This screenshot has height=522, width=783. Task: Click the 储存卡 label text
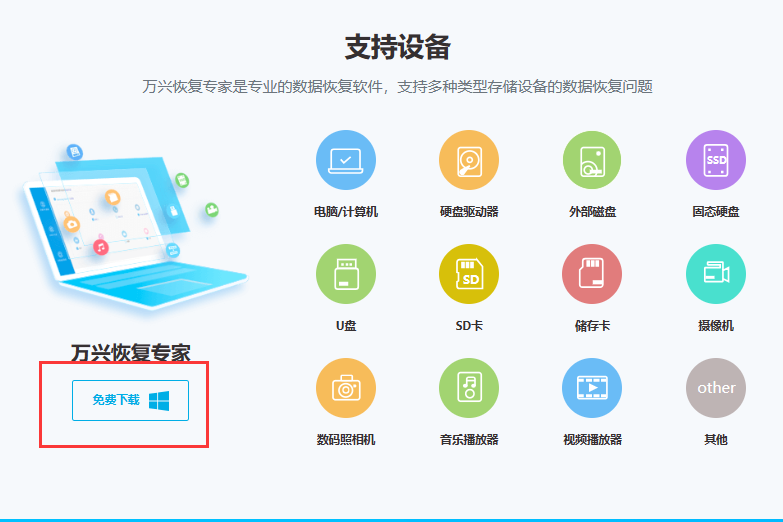pyautogui.click(x=592, y=326)
